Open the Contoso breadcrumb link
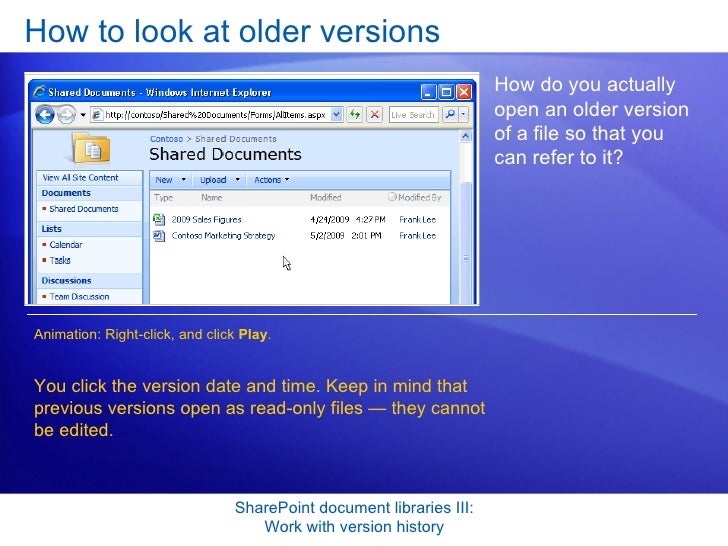 click(166, 139)
